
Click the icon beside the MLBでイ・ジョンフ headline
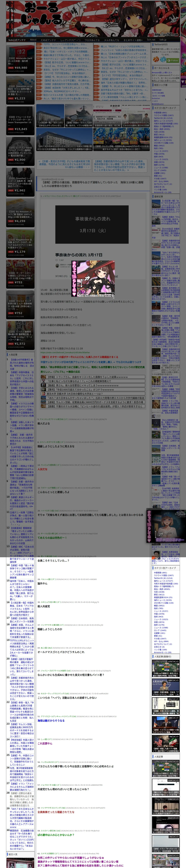tap(97, 46)
